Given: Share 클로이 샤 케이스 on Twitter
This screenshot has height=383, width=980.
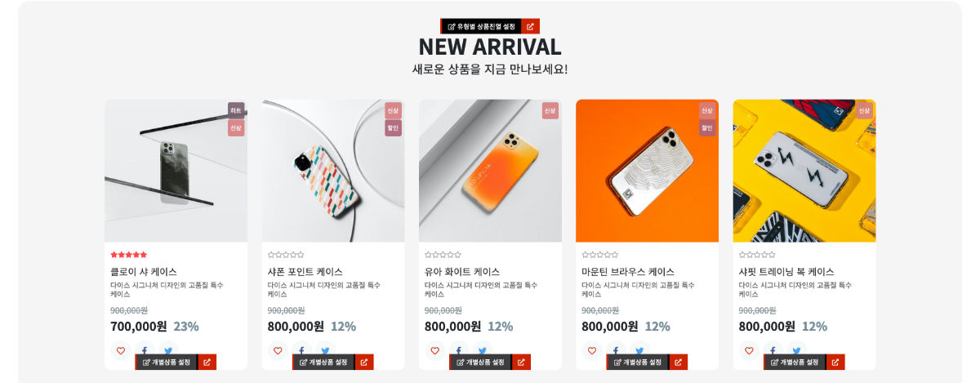Looking at the screenshot, I should coord(167,350).
